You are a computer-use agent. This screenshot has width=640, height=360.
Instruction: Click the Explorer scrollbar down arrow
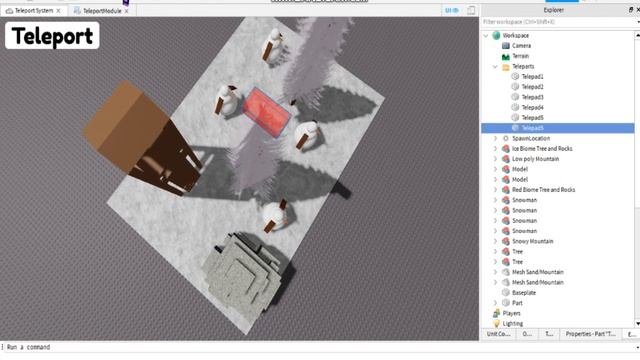coord(638,324)
